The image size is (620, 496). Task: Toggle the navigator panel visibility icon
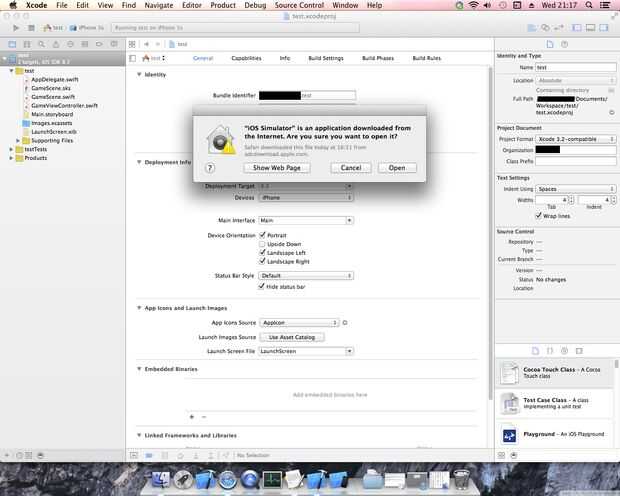(577, 28)
